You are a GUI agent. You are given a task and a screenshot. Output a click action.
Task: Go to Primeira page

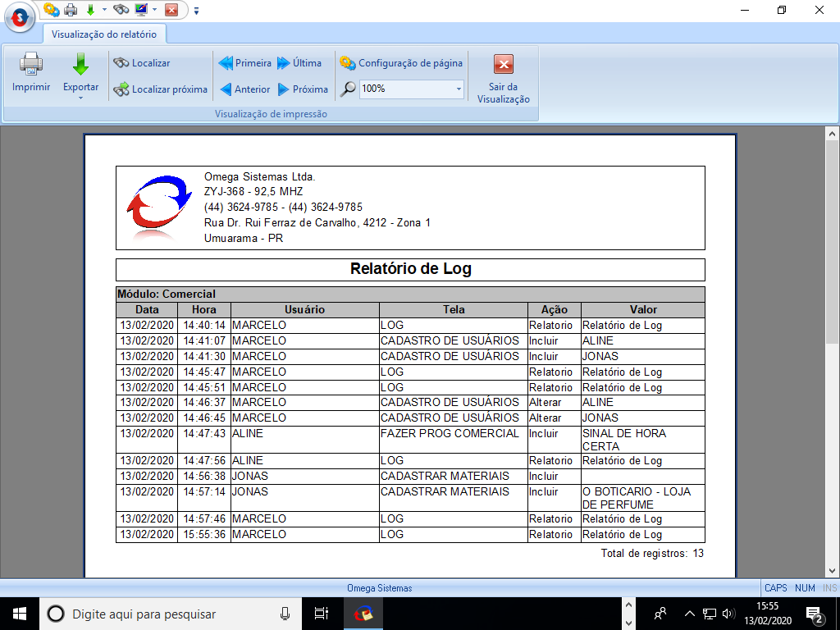[244, 63]
